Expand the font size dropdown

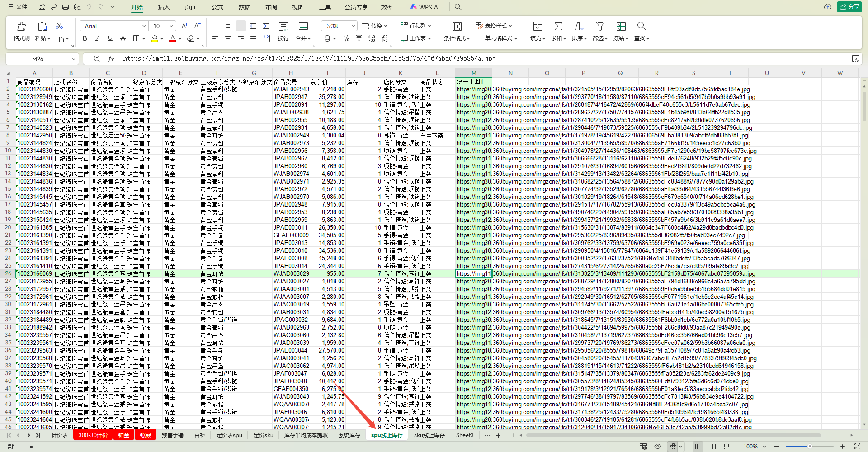tap(171, 26)
